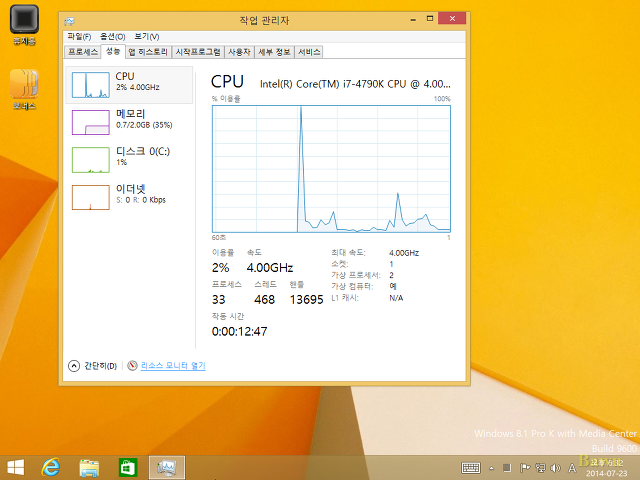
Task: Open the yellow 보너스 desktop icon
Action: [x=24, y=89]
